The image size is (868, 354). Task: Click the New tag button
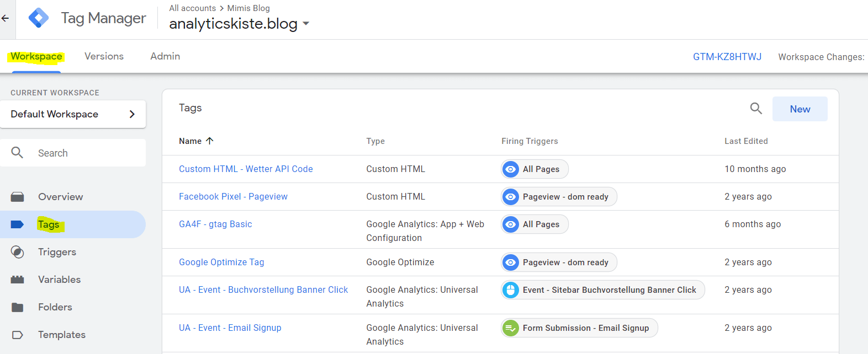(800, 109)
